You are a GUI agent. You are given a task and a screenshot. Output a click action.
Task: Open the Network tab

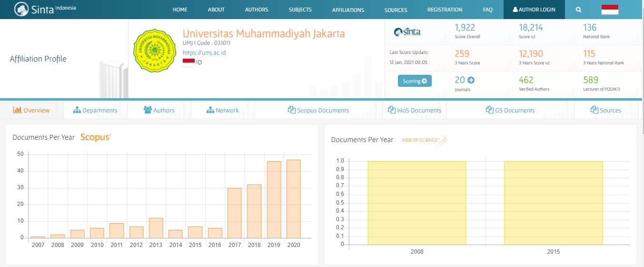pyautogui.click(x=223, y=110)
